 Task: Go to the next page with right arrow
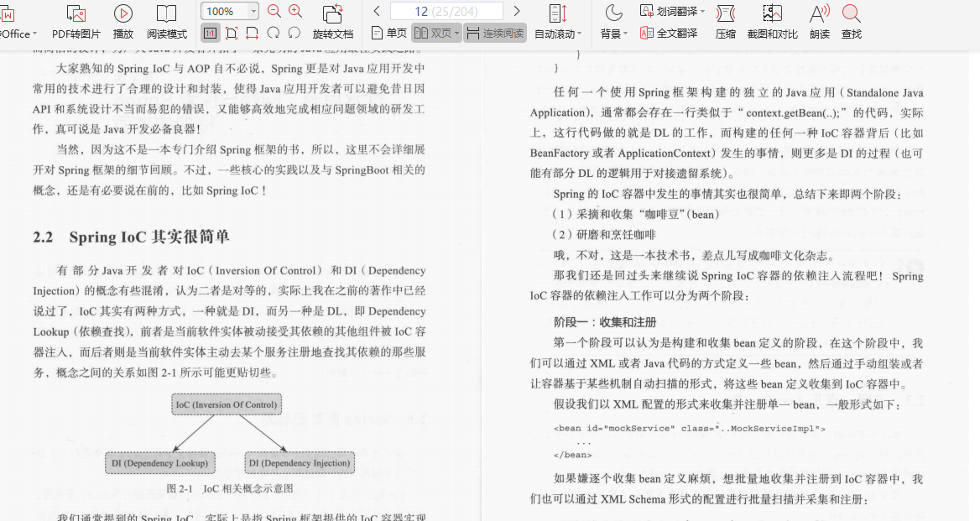point(518,10)
